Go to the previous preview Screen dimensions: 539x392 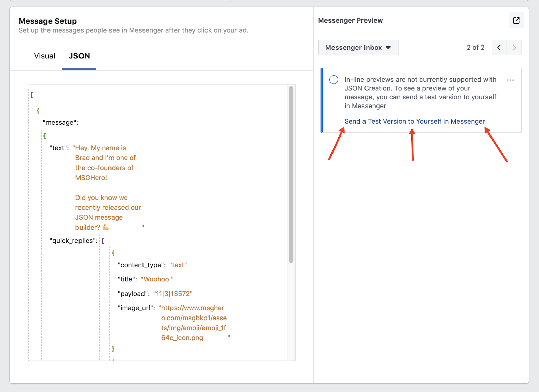click(499, 48)
